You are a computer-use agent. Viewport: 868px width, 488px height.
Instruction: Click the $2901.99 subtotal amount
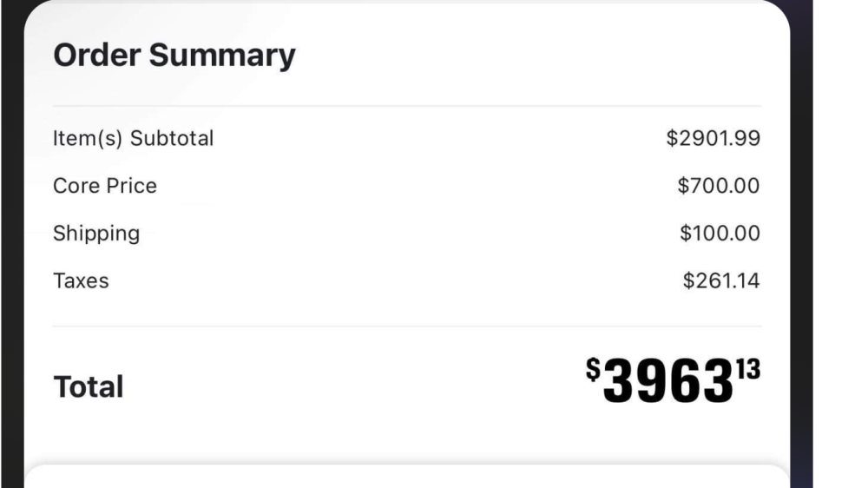click(x=713, y=138)
